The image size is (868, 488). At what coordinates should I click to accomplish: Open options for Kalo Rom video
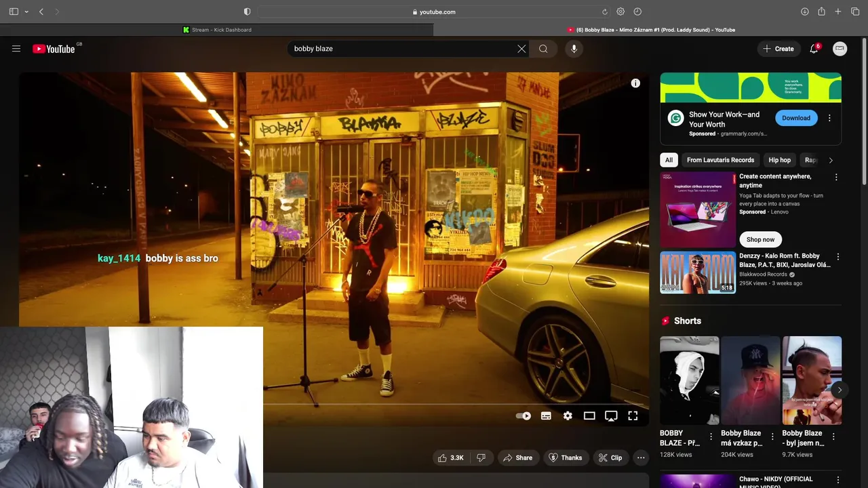[x=838, y=257]
